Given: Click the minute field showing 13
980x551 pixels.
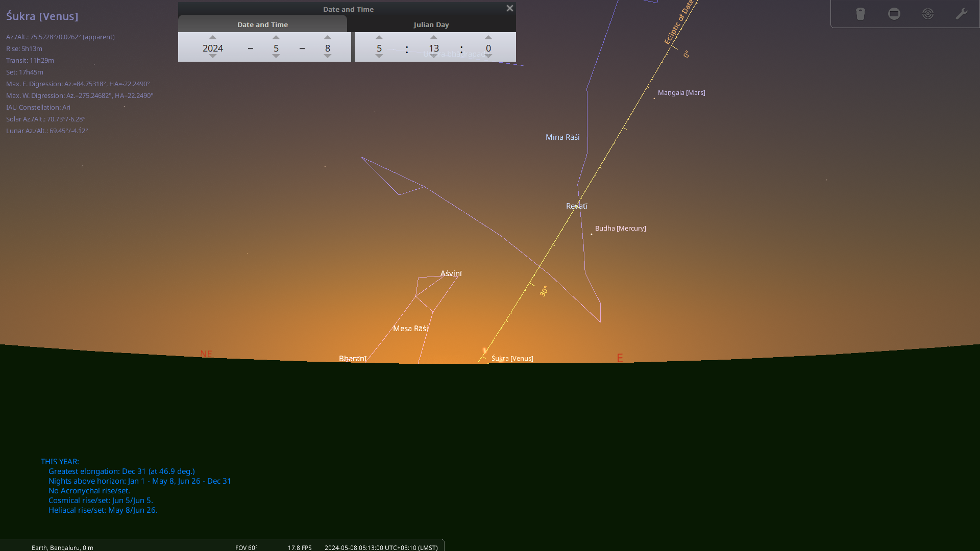Looking at the screenshot, I should coord(433,48).
